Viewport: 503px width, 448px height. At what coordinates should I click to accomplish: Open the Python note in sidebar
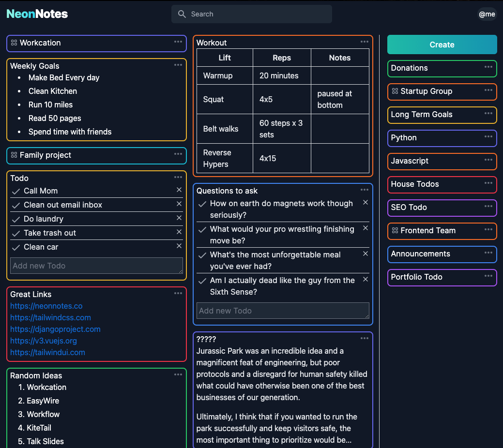click(x=404, y=138)
